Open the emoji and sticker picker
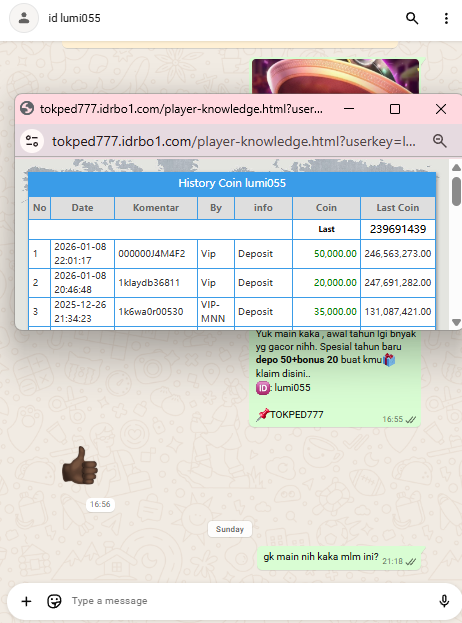The width and height of the screenshot is (462, 623). [x=54, y=601]
